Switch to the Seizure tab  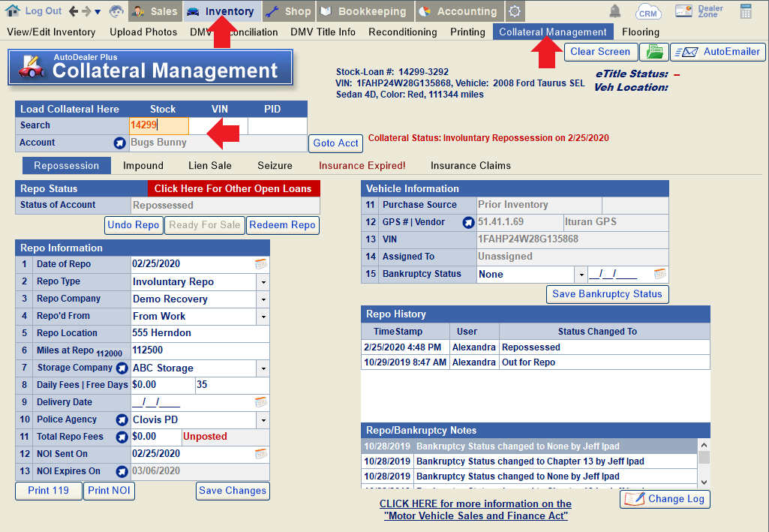pyautogui.click(x=275, y=166)
